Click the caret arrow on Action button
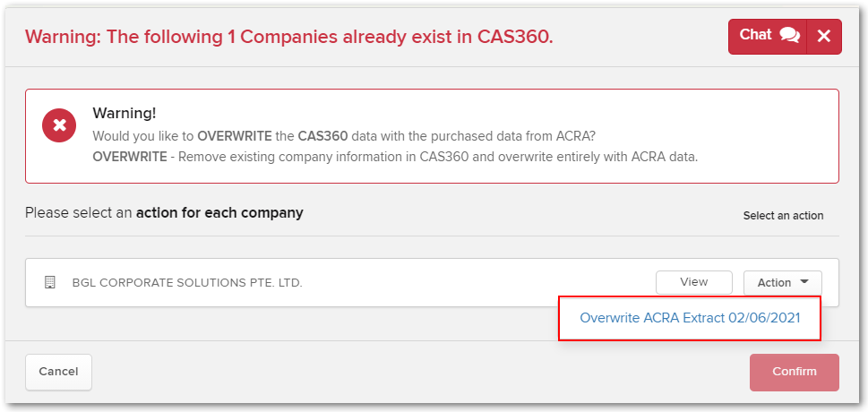The width and height of the screenshot is (868, 412). pyautogui.click(x=804, y=282)
